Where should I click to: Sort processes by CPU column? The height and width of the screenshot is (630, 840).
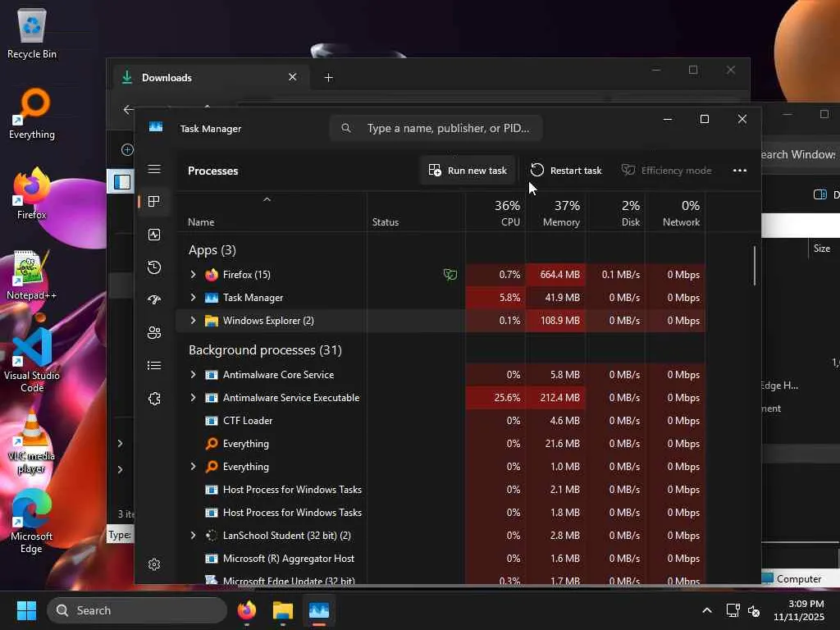495,212
